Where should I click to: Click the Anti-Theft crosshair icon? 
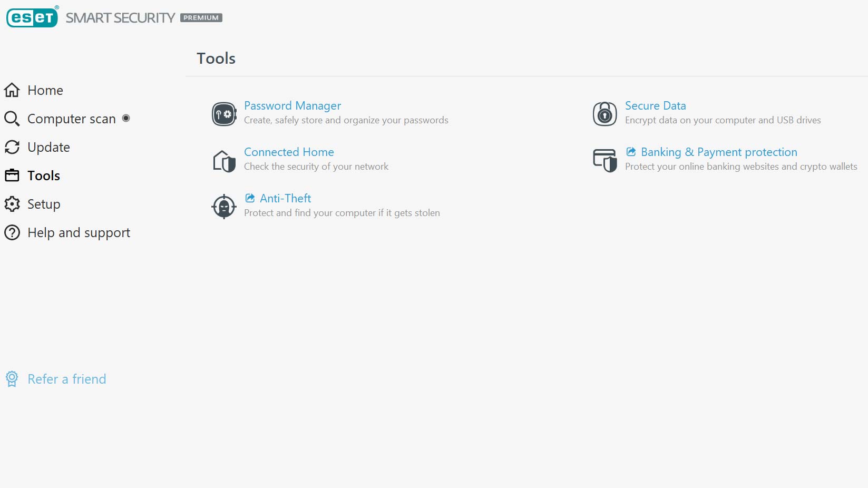pyautogui.click(x=224, y=207)
